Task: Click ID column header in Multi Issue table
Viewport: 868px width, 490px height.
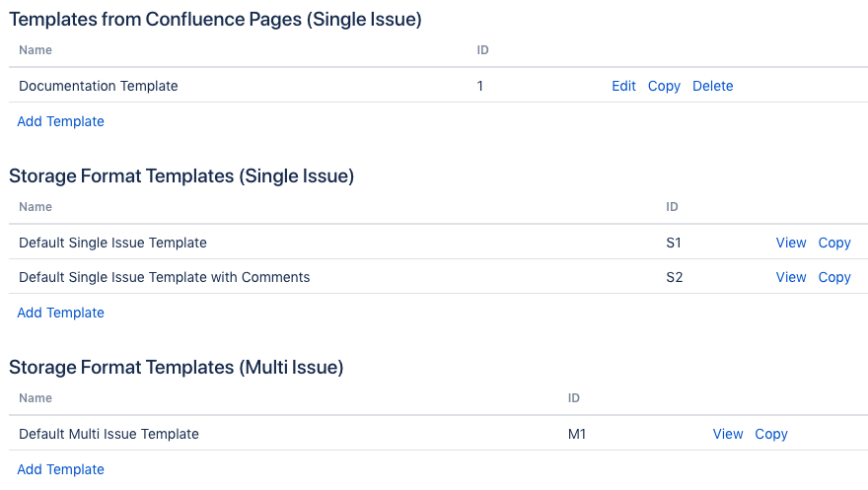Action: click(573, 398)
